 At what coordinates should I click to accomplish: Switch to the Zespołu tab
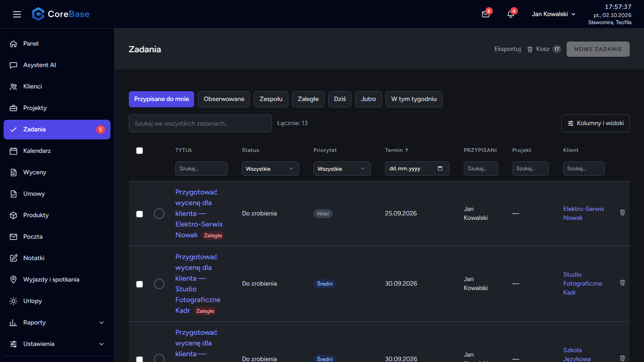pyautogui.click(x=271, y=99)
